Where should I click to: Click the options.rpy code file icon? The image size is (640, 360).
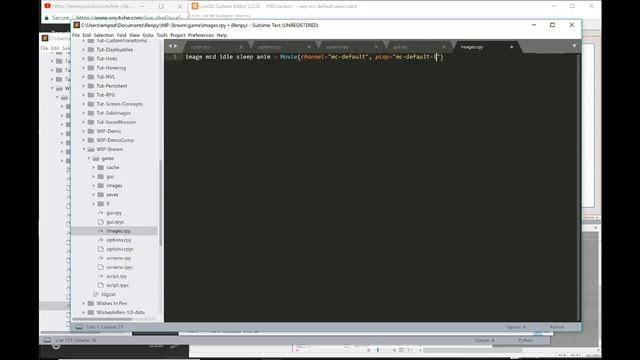(101, 240)
